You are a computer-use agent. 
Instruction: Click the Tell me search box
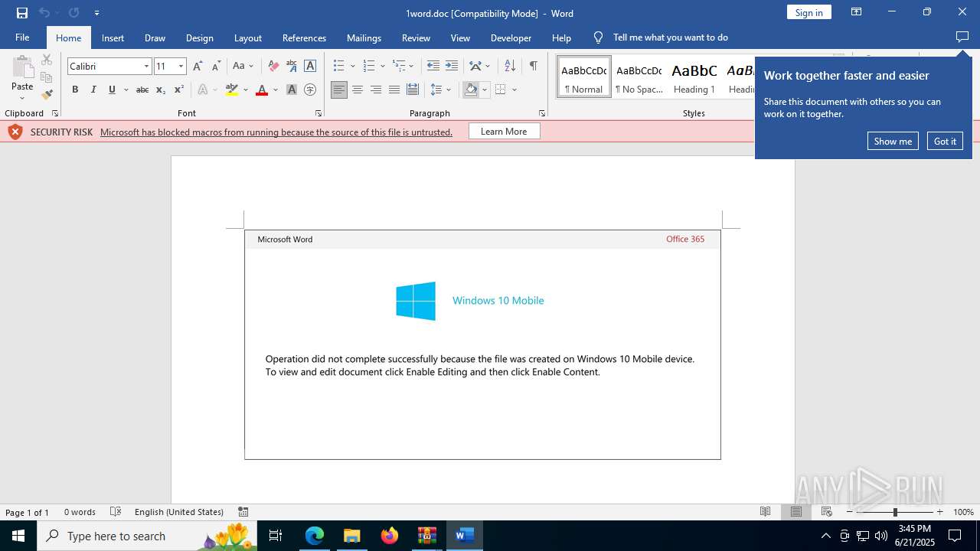(x=670, y=37)
